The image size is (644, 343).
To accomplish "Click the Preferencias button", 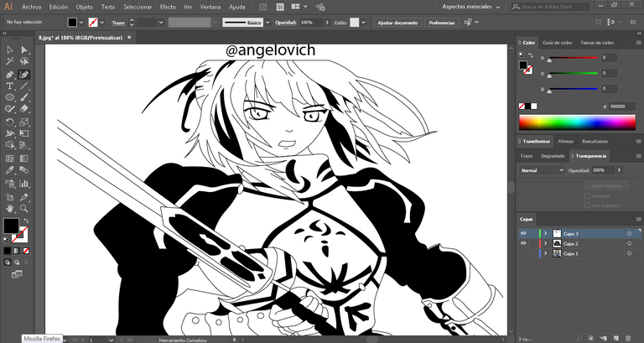I will tap(442, 23).
